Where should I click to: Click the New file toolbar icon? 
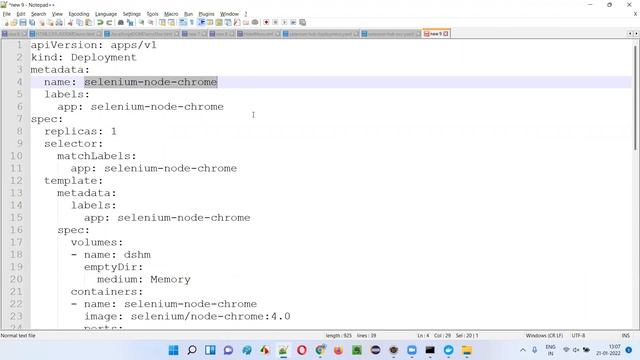[6, 22]
